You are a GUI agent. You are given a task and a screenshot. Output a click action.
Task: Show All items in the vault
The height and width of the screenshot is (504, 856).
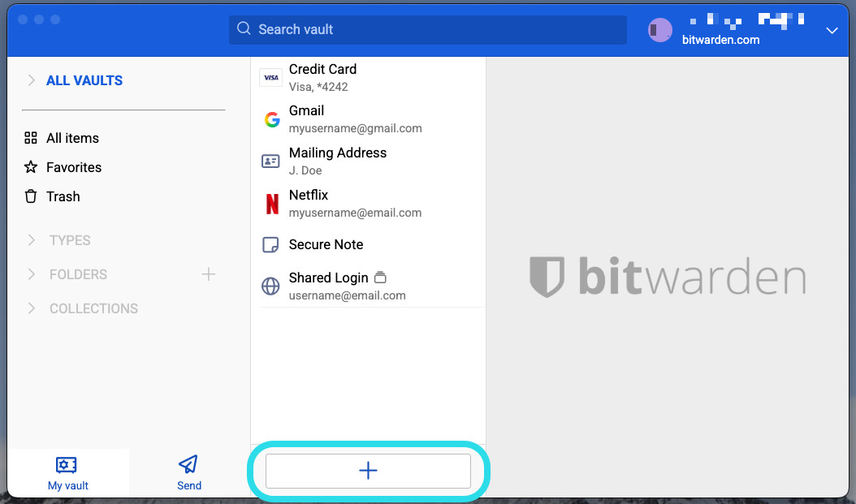pos(72,138)
